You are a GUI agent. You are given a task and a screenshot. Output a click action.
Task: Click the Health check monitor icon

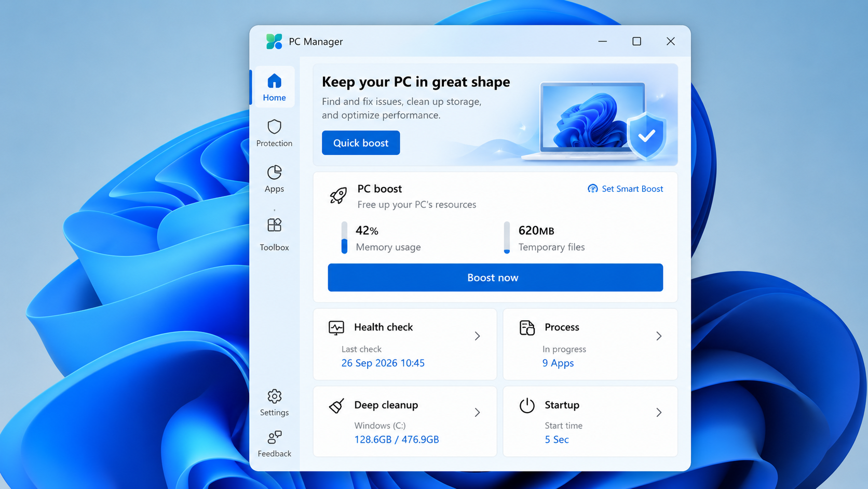[x=336, y=327]
